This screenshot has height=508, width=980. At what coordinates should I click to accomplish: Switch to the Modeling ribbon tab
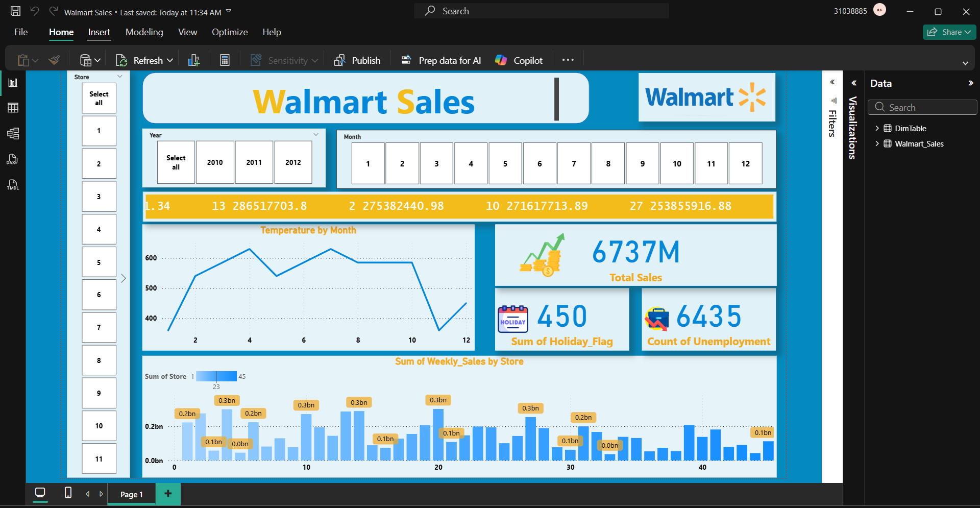point(144,32)
